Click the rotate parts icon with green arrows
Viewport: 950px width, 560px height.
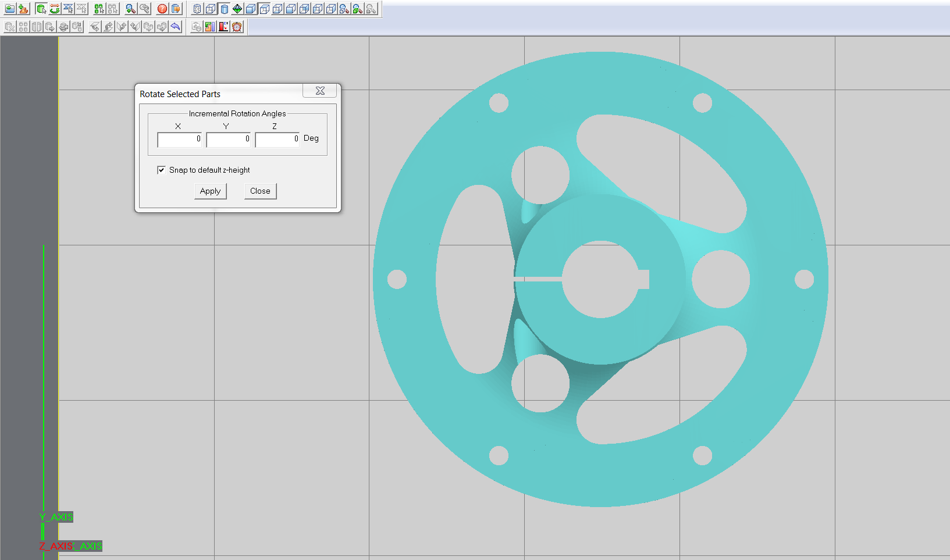pyautogui.click(x=55, y=9)
